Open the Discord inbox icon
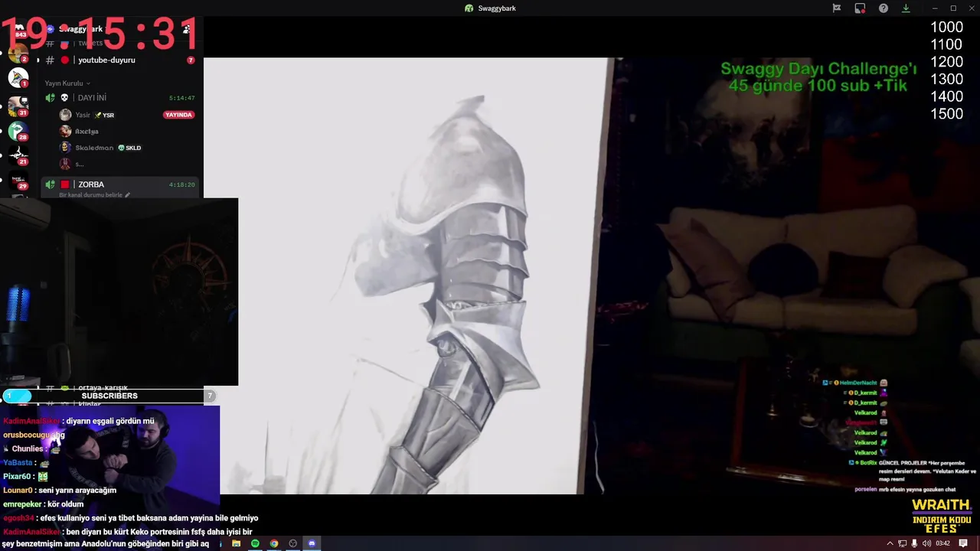Screen dimensions: 980x551 coord(860,8)
